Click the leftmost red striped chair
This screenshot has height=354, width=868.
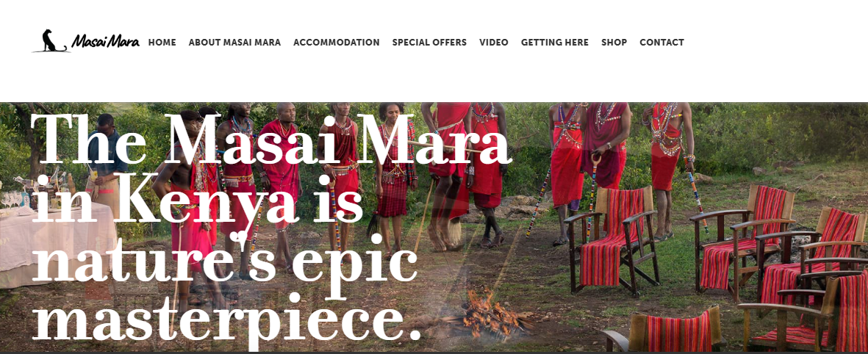[611, 241]
